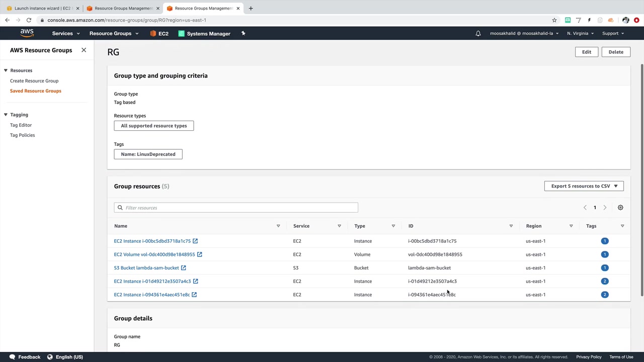The width and height of the screenshot is (644, 362).
Task: Open Tag Policies from the sidebar
Action: click(23, 135)
